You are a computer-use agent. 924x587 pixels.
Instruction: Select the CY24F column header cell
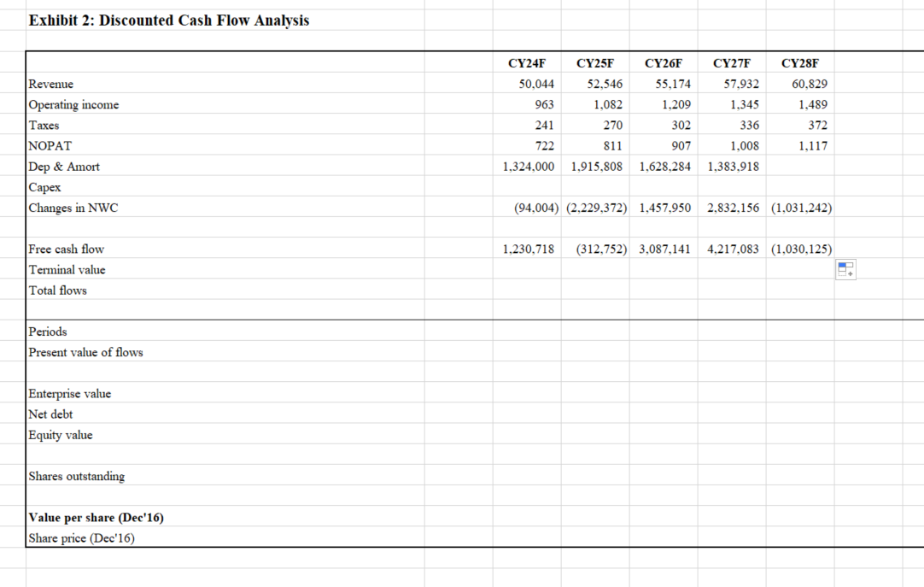526,62
